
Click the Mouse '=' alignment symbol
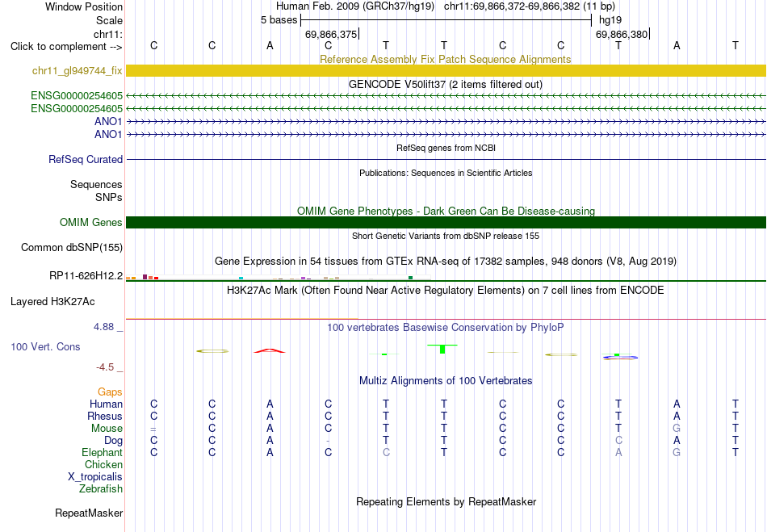point(153,429)
